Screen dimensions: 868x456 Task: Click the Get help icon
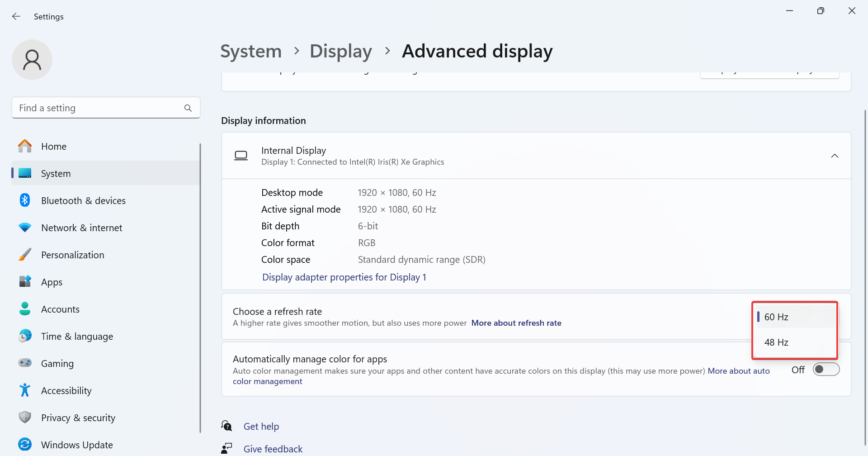pyautogui.click(x=226, y=426)
